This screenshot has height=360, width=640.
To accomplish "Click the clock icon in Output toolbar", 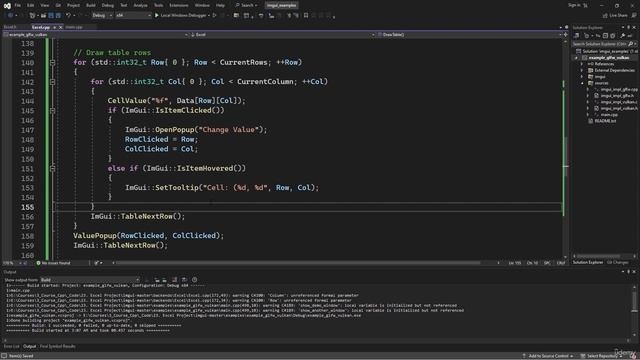I will pos(194,280).
